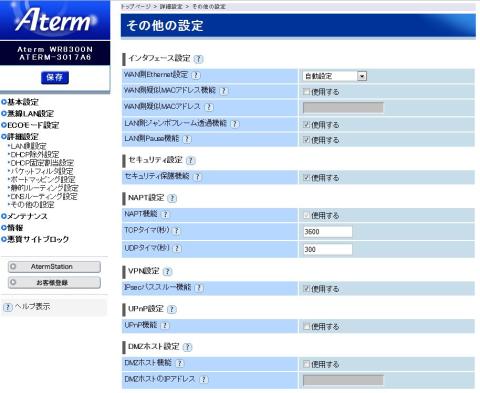The image size is (480, 393).
Task: Click トップページ breadcrumb link
Action: tap(136, 6)
